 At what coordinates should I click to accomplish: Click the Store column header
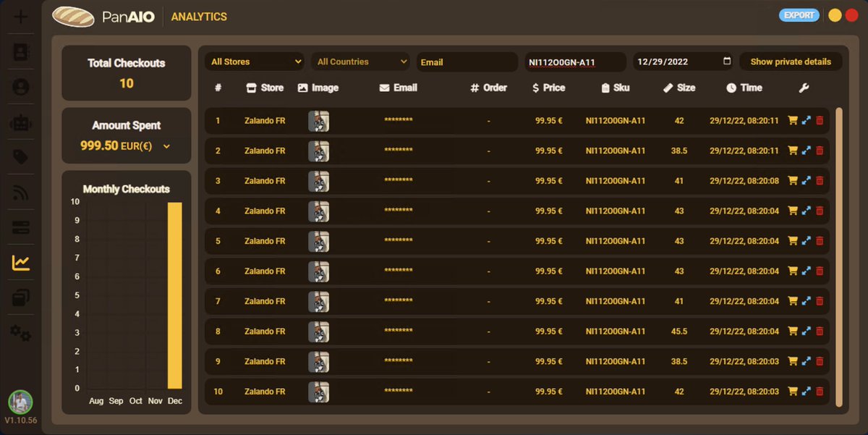pyautogui.click(x=265, y=88)
